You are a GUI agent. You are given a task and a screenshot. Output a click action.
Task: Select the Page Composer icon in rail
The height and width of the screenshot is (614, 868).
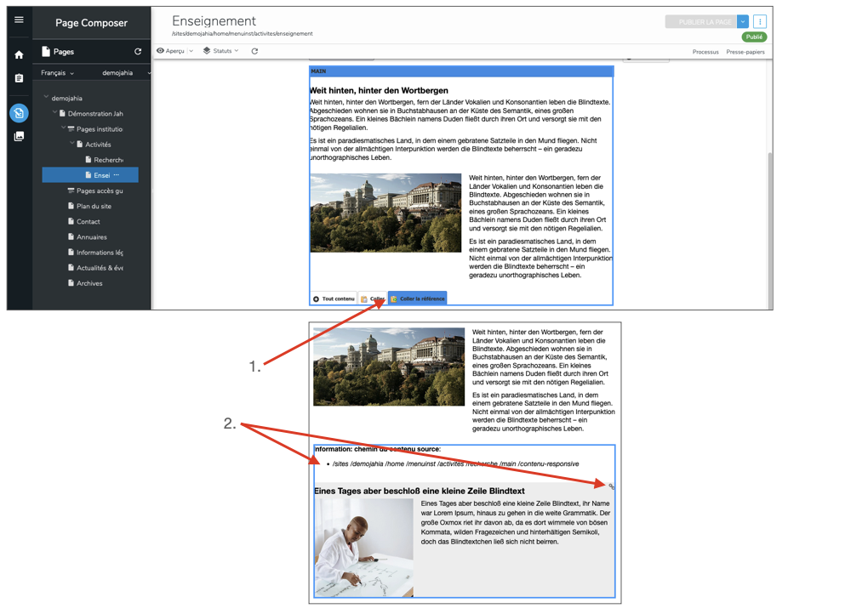[x=19, y=113]
